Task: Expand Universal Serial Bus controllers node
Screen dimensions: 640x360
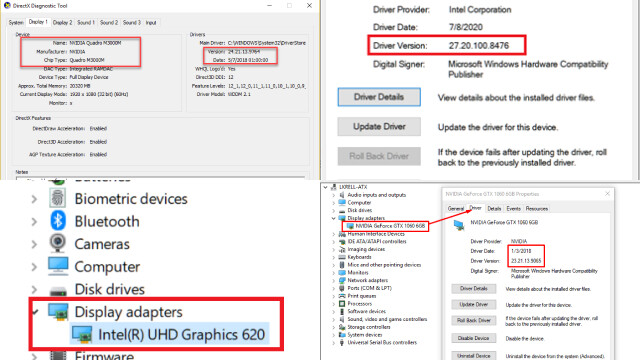Action: point(333,343)
